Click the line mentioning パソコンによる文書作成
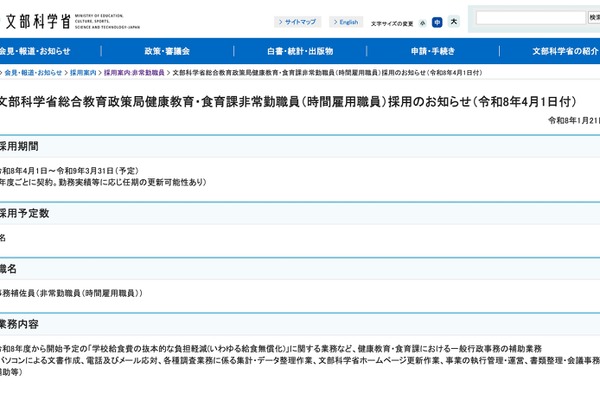This screenshot has width=600, height=400. point(300,361)
